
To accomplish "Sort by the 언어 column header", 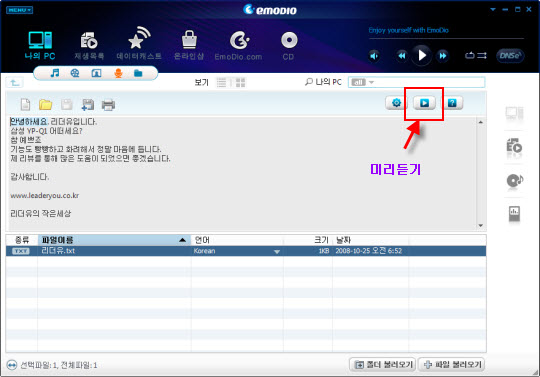I will click(237, 240).
